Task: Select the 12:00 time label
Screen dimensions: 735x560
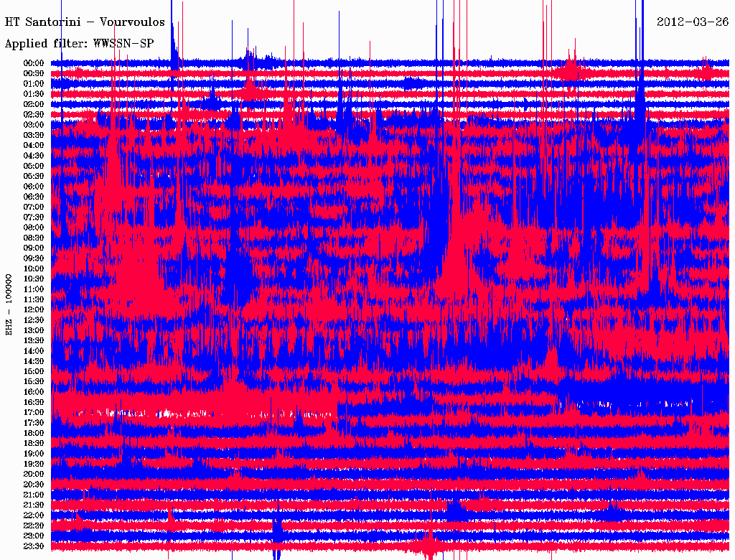Action: click(x=34, y=309)
